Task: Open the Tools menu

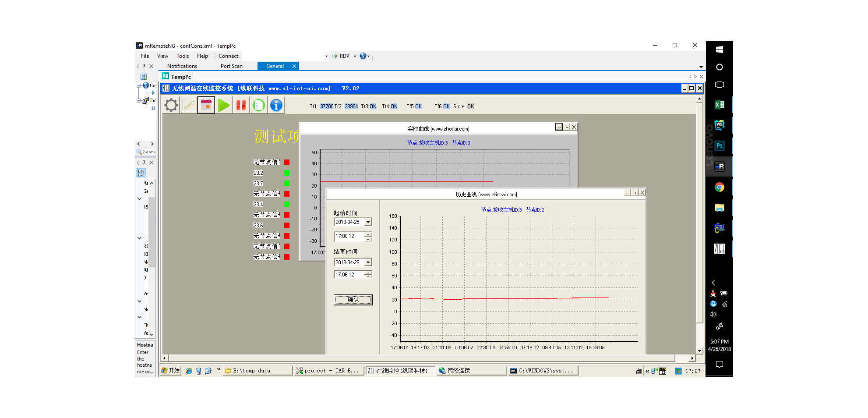Action: pyautogui.click(x=183, y=56)
